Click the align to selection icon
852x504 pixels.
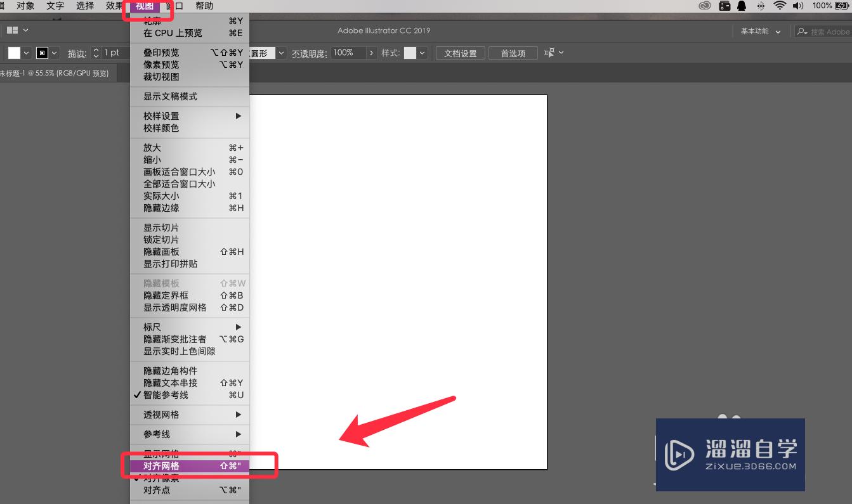point(549,53)
